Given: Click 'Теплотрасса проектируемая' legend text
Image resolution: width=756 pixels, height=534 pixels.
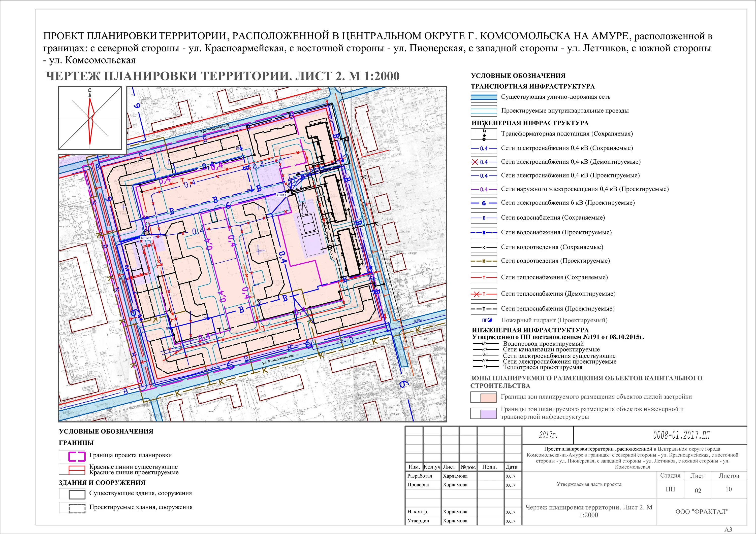Looking at the screenshot, I should [x=543, y=367].
